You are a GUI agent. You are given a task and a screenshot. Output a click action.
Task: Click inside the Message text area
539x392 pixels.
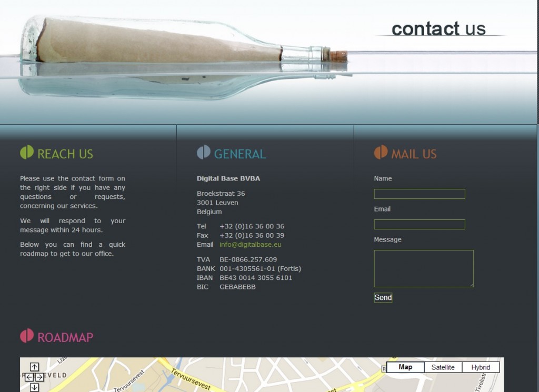pyautogui.click(x=424, y=268)
